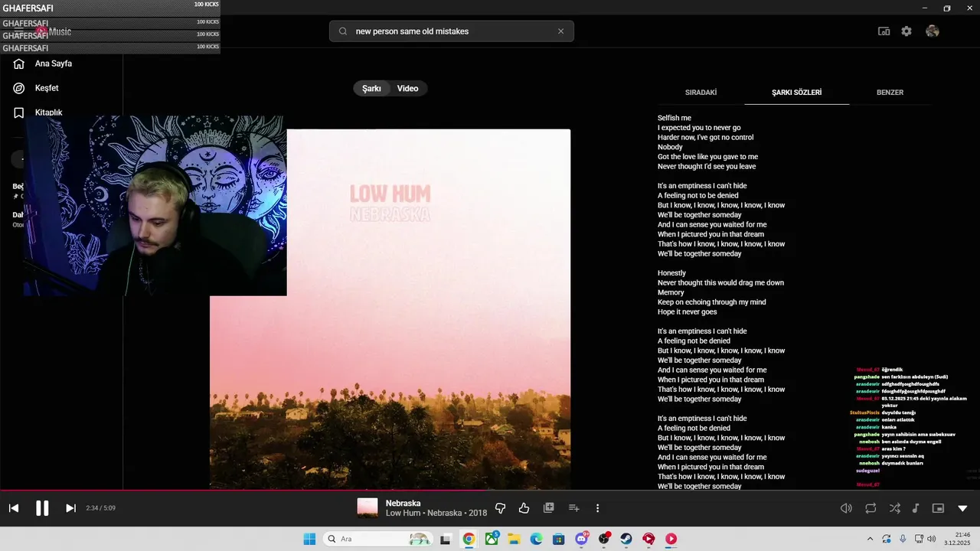Click the volume speaker icon
The width and height of the screenshot is (980, 551).
846,508
